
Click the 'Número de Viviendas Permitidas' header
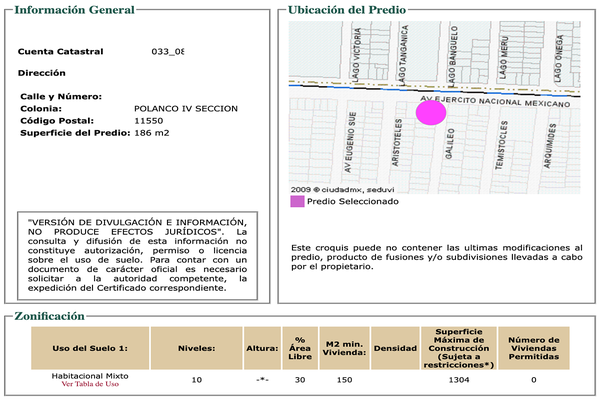(533, 347)
